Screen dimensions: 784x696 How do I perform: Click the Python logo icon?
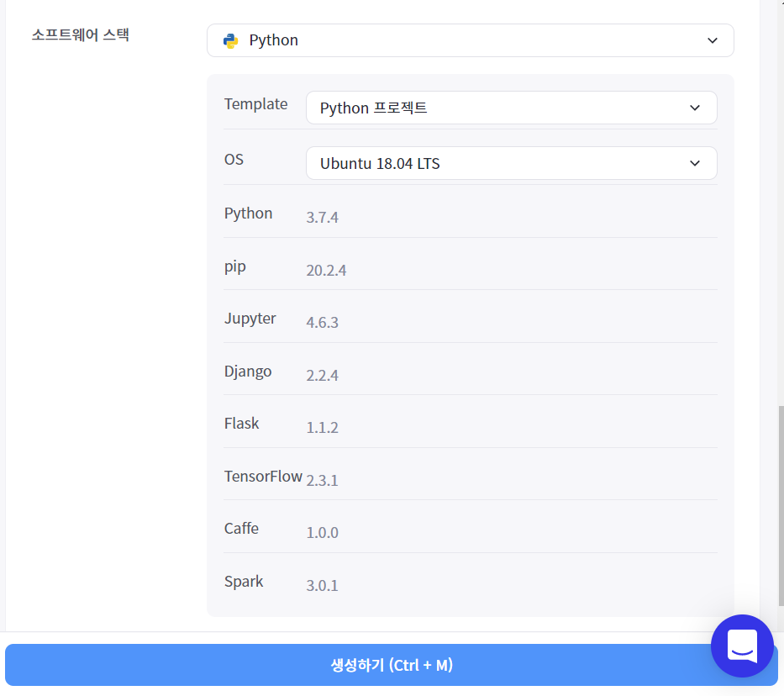click(230, 40)
